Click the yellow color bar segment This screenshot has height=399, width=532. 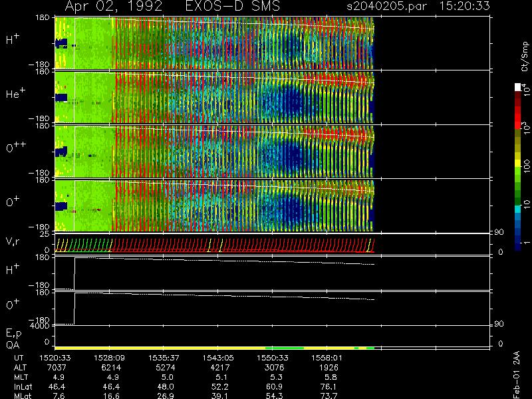pos(518,164)
